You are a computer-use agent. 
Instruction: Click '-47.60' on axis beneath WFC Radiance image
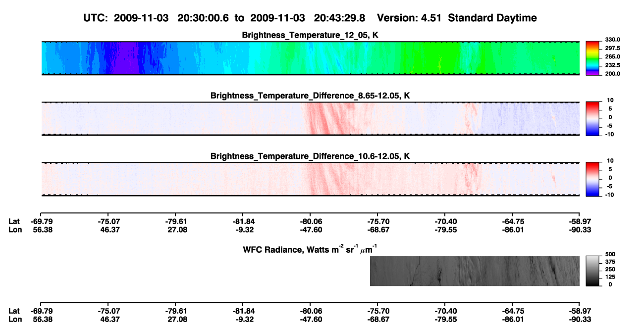311,319
